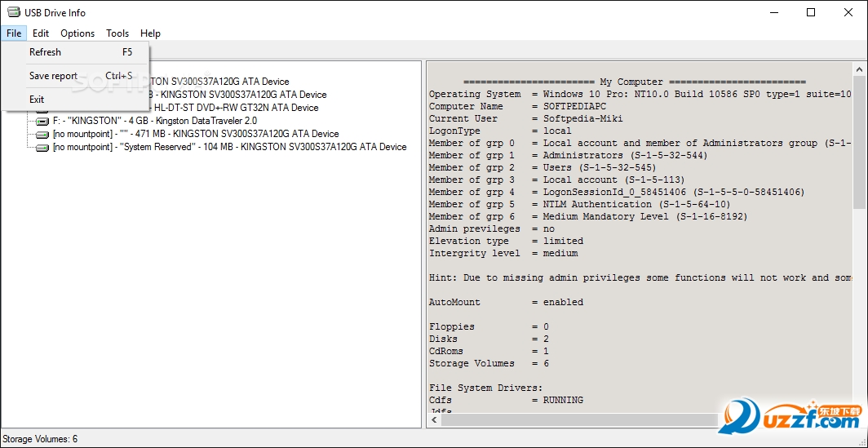
Task: Select the 471 MB no-mountpoint volume
Action: 196,134
